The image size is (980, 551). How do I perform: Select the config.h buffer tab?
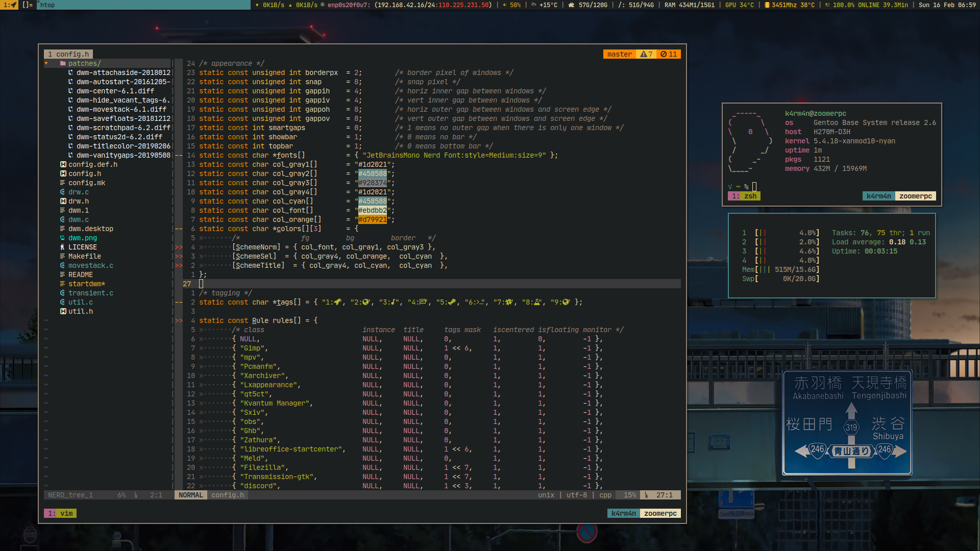click(68, 54)
